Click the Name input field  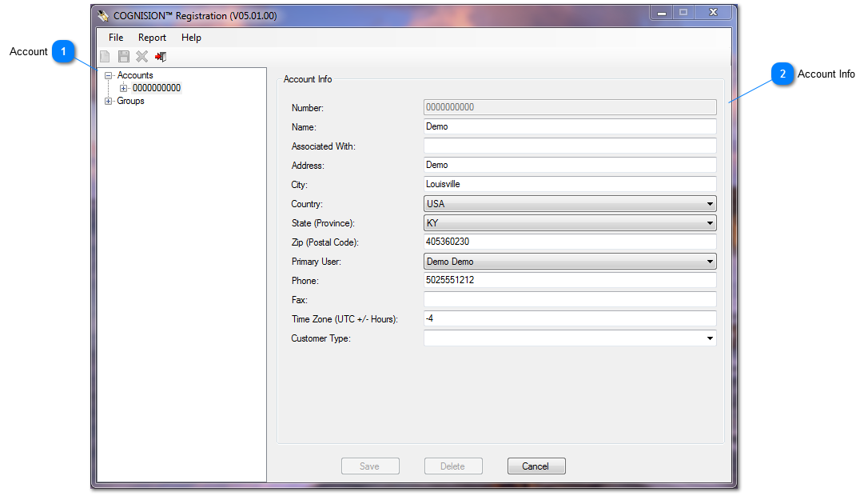(x=569, y=126)
